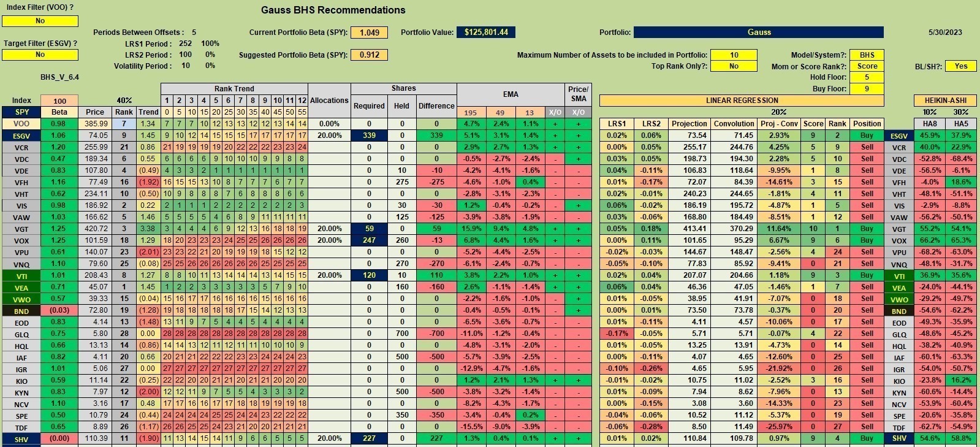Select the GLQ LRS1 value -0.17%
The height and width of the screenshot is (447, 980).
617,334
